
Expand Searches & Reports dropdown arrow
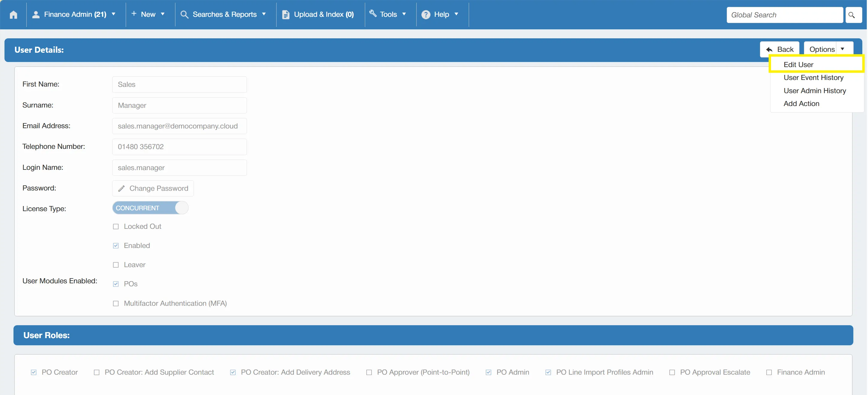point(264,14)
